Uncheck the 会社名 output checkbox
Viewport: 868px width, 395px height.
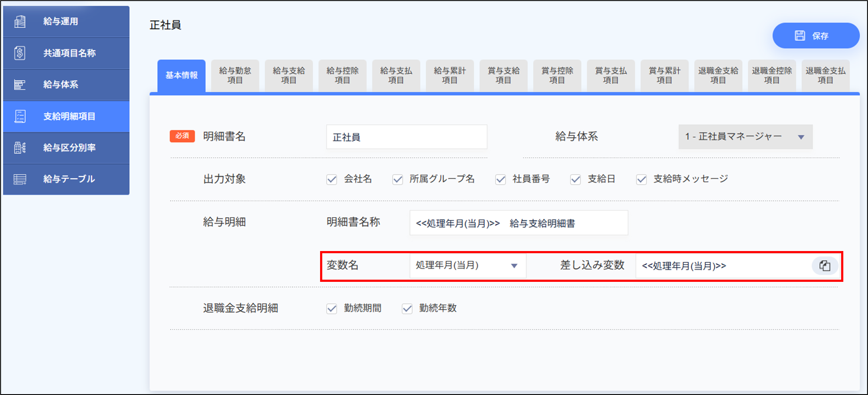332,180
